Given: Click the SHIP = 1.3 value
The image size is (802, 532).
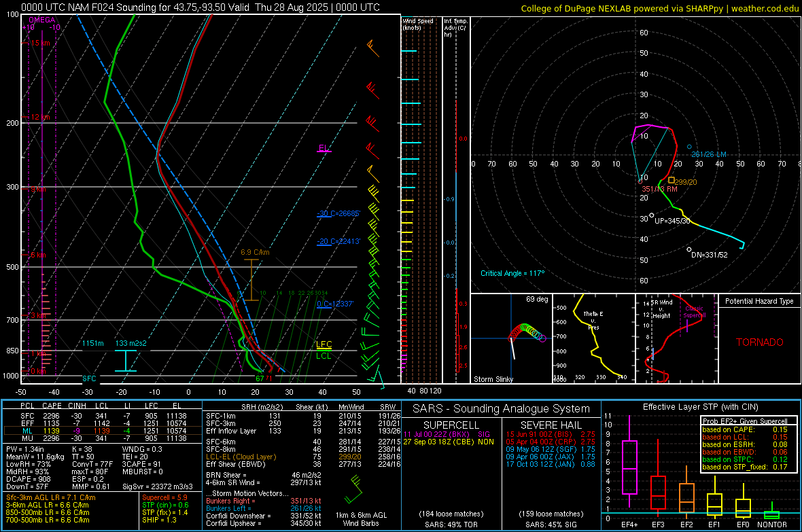Looking at the screenshot, I should 159,520.
